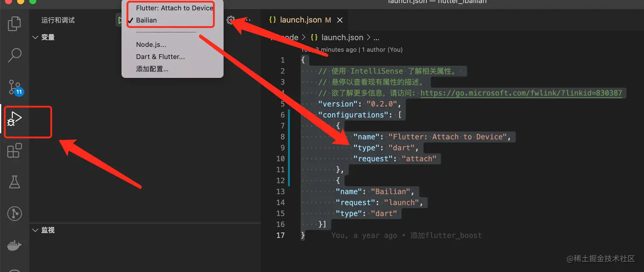This screenshot has height=272, width=644.
Task: Open the Search view in activity bar
Action: tap(14, 55)
